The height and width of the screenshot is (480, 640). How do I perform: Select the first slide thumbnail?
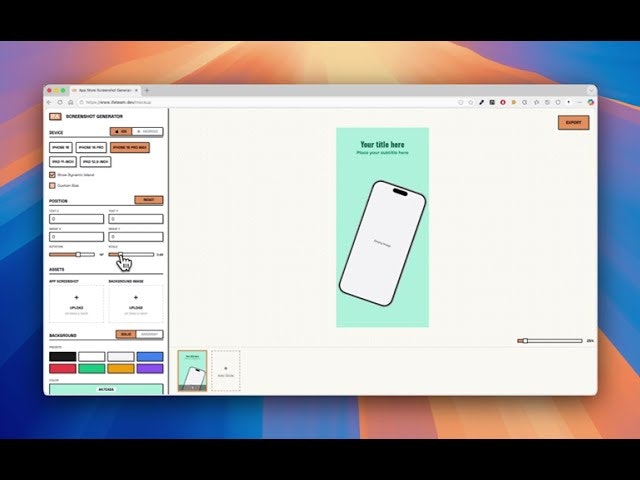point(192,371)
